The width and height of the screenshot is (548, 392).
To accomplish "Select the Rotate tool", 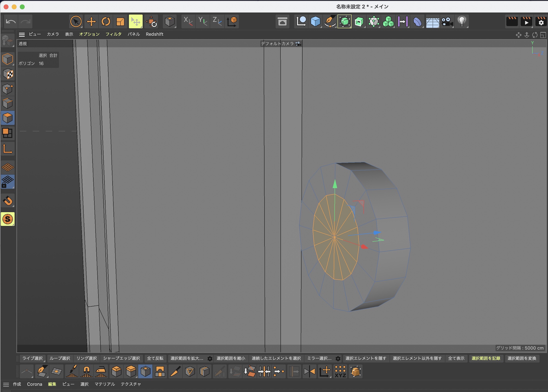I will 106,21.
